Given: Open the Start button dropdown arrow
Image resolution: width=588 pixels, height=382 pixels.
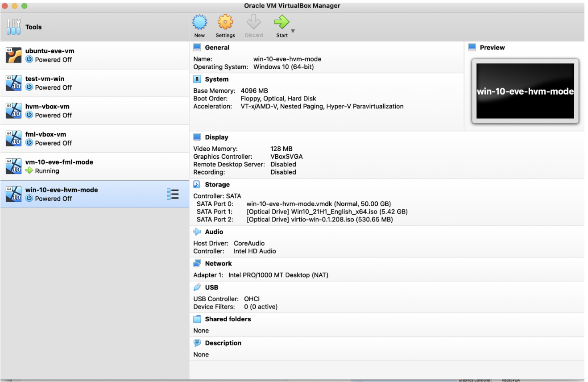Looking at the screenshot, I should coord(293,32).
